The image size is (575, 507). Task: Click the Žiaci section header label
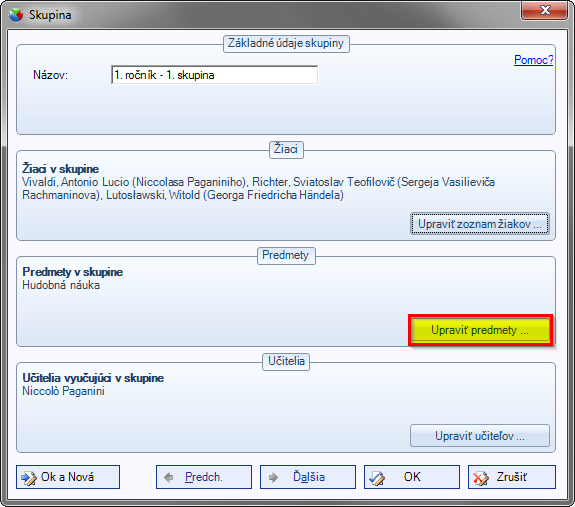pyautogui.click(x=286, y=149)
